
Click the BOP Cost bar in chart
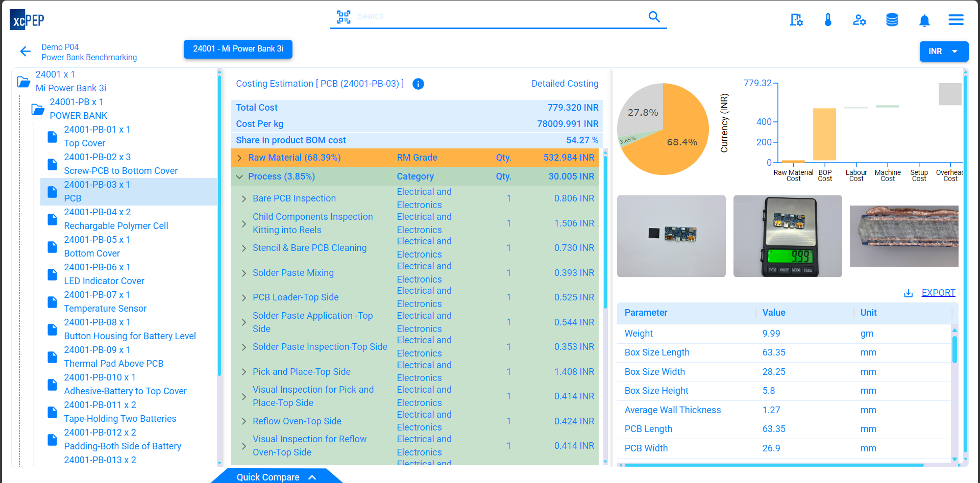coord(824,135)
